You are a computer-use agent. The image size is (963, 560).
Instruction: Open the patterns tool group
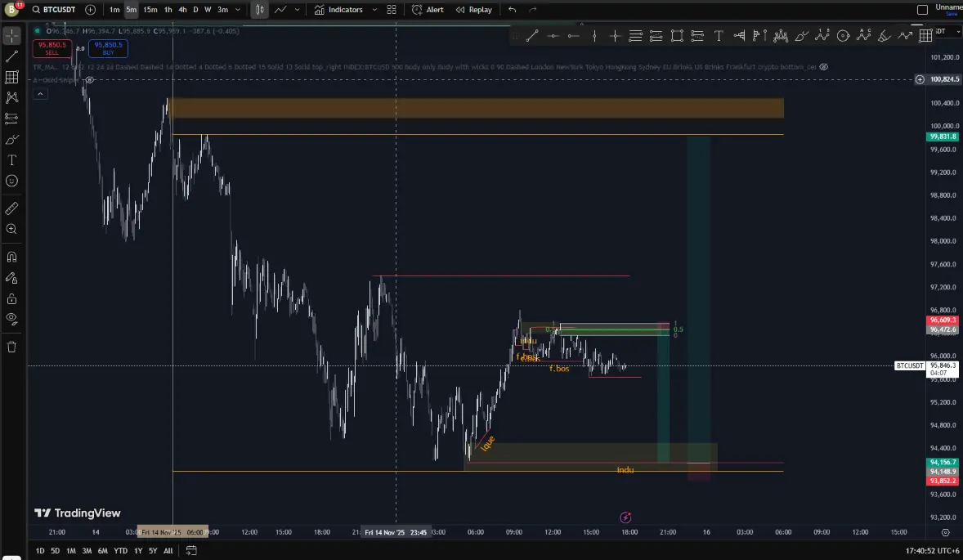11,97
